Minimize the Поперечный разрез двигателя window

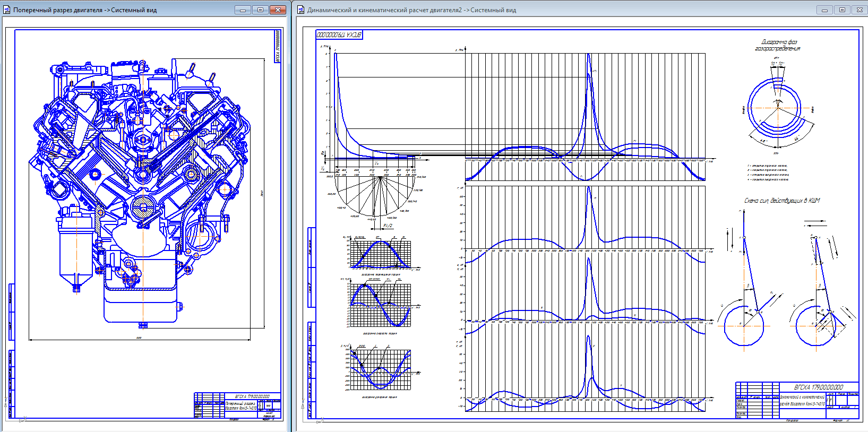click(x=243, y=10)
